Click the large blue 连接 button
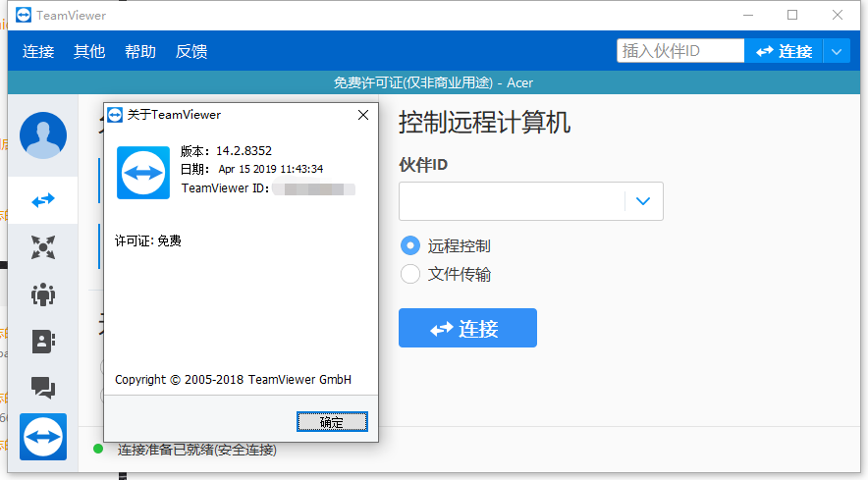 [x=467, y=328]
